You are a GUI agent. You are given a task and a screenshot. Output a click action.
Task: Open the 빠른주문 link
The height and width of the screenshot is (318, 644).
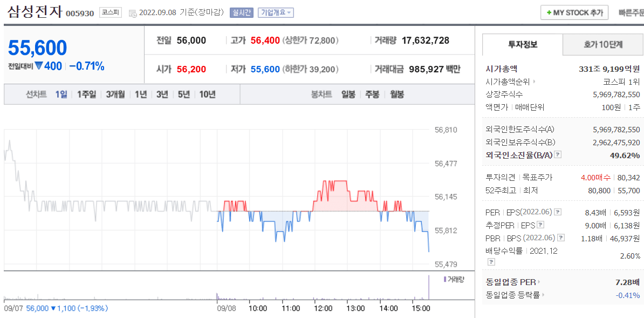pyautogui.click(x=631, y=13)
